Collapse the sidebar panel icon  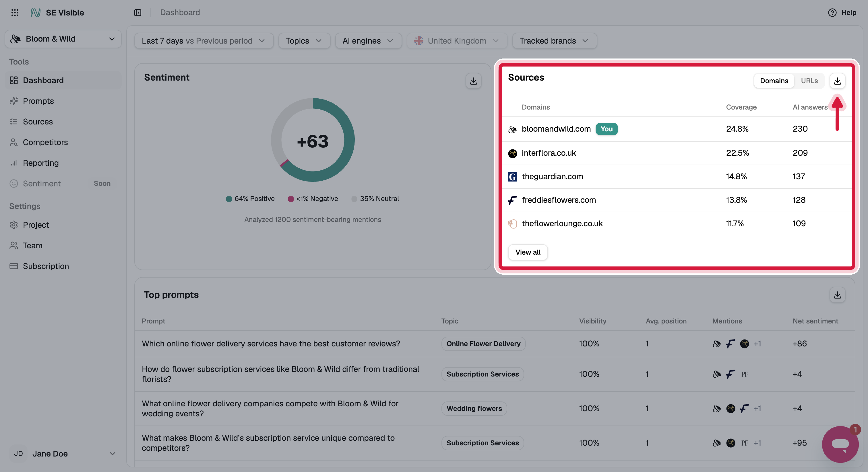(x=137, y=12)
